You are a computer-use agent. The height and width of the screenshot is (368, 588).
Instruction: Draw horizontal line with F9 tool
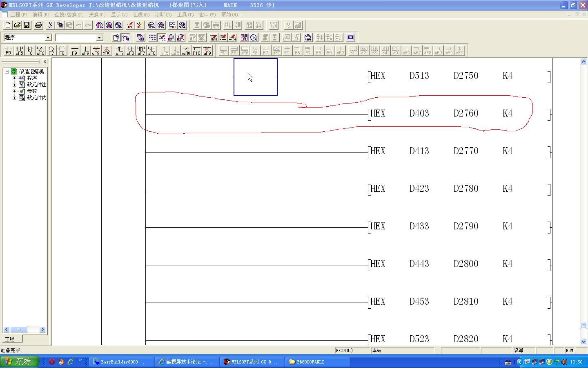pyautogui.click(x=74, y=50)
